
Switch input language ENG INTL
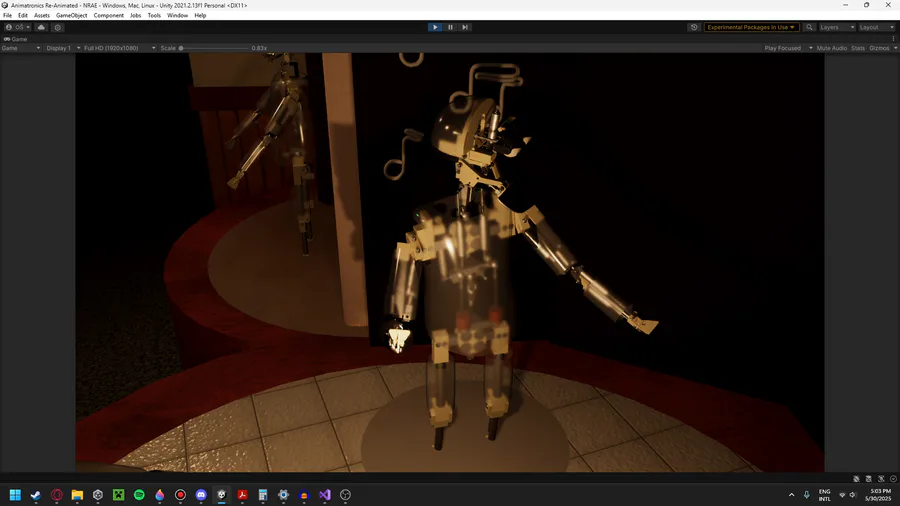tap(825, 495)
